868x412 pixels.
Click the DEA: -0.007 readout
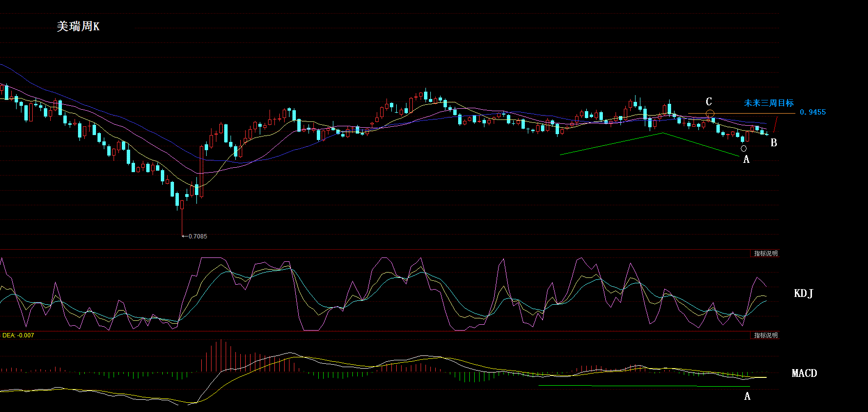(x=19, y=335)
